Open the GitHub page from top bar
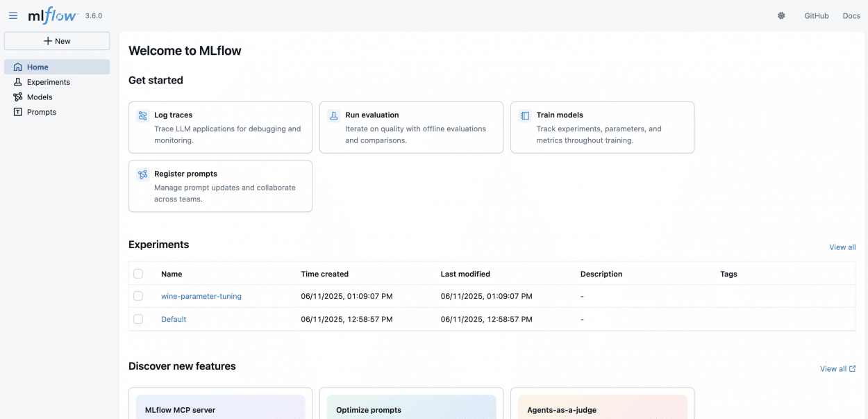Image resolution: width=868 pixels, height=419 pixels. pyautogui.click(x=816, y=15)
